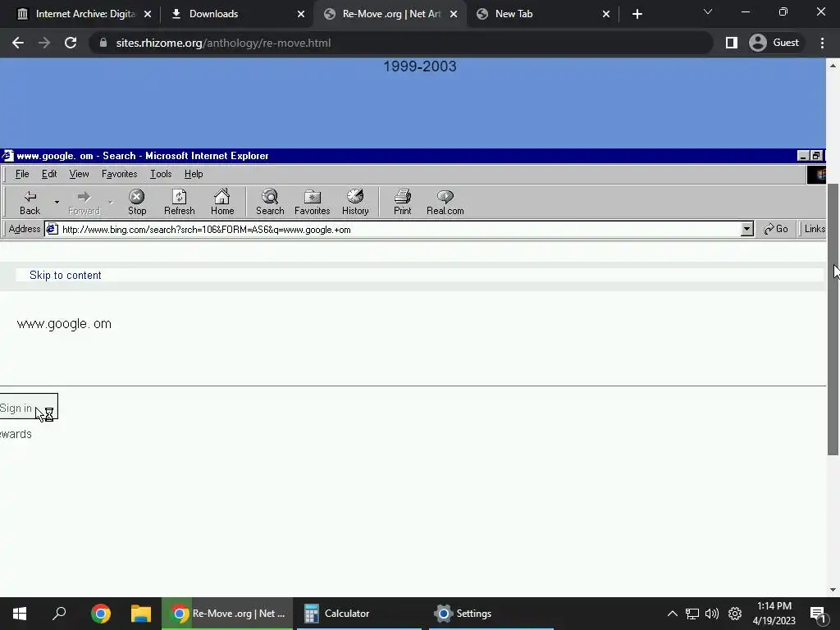Open the notification center icon
Viewport: 840px width, 630px height.
coord(818,614)
